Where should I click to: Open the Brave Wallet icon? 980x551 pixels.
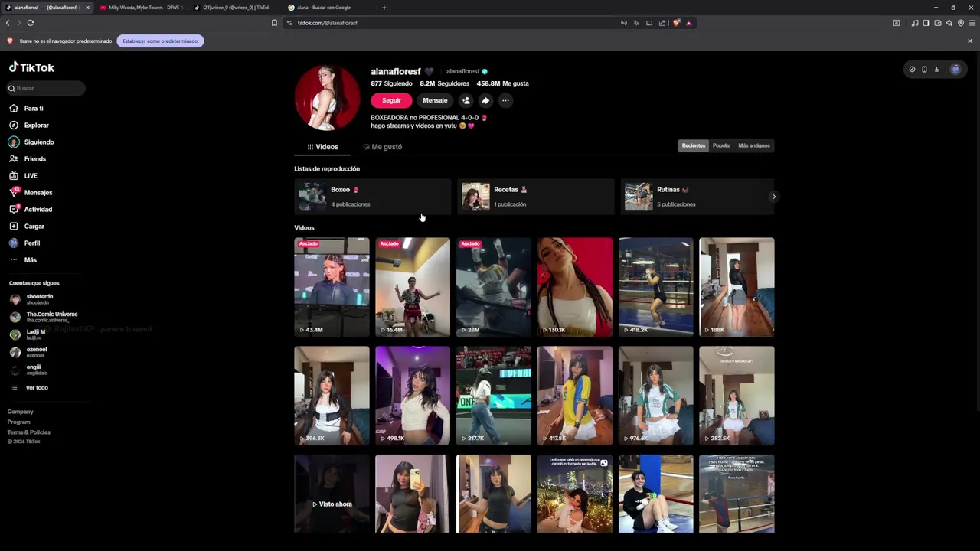pyautogui.click(x=938, y=23)
